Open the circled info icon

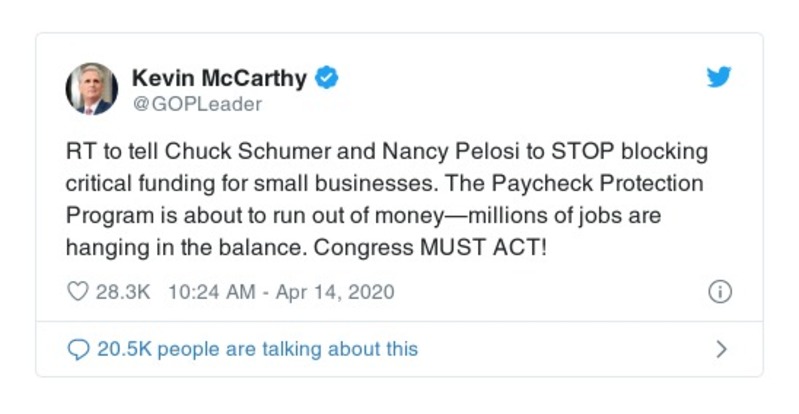pyautogui.click(x=720, y=292)
